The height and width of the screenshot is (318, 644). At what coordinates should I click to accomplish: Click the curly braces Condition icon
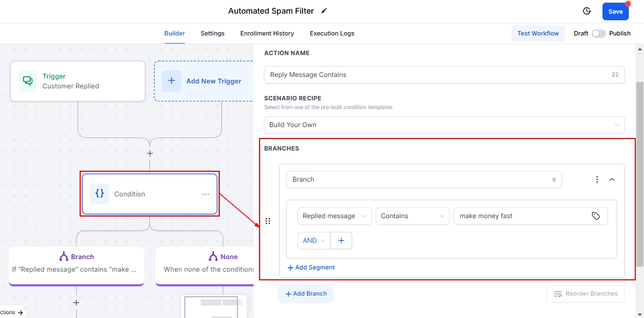click(100, 194)
